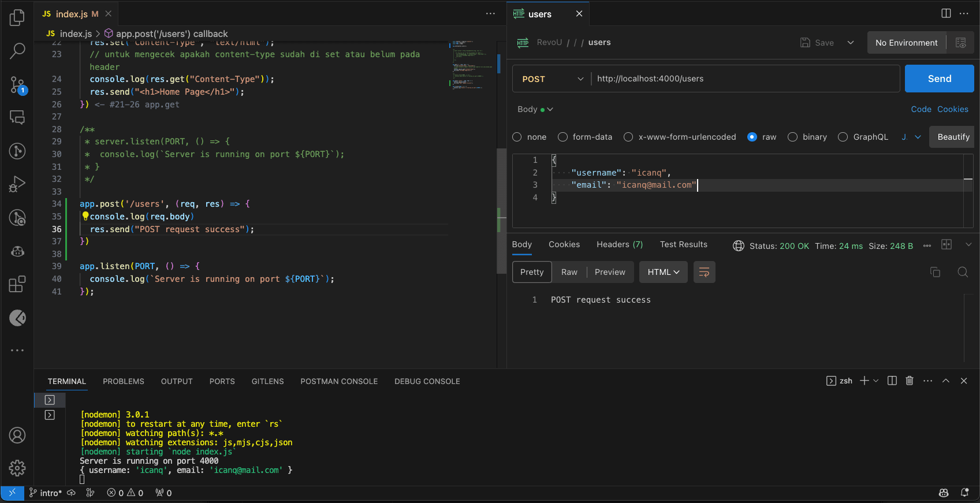
Task: Open more response options ellipsis
Action: point(927,245)
